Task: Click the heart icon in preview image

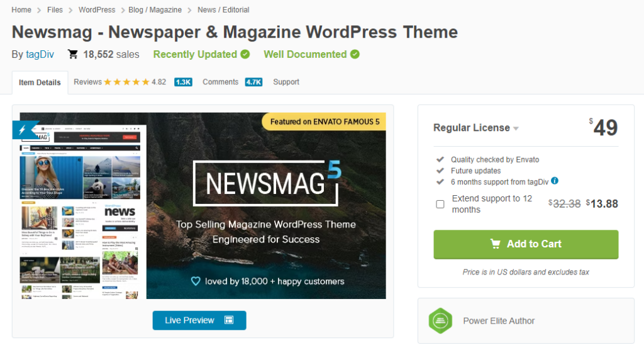Action: (196, 281)
